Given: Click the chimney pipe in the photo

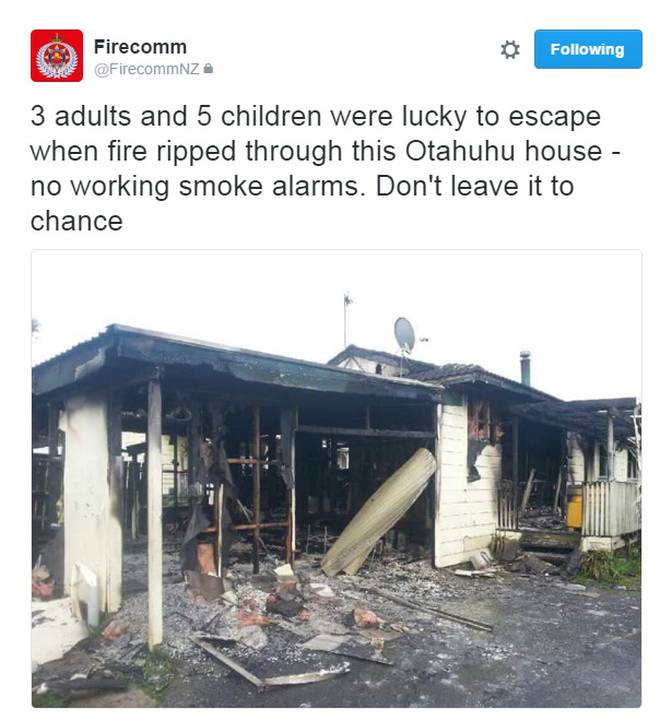Looking at the screenshot, I should [525, 367].
